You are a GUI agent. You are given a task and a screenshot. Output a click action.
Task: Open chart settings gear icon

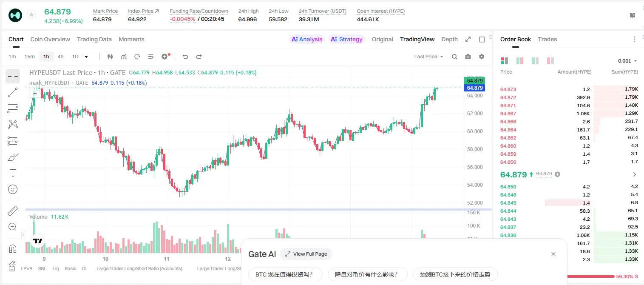(482, 57)
